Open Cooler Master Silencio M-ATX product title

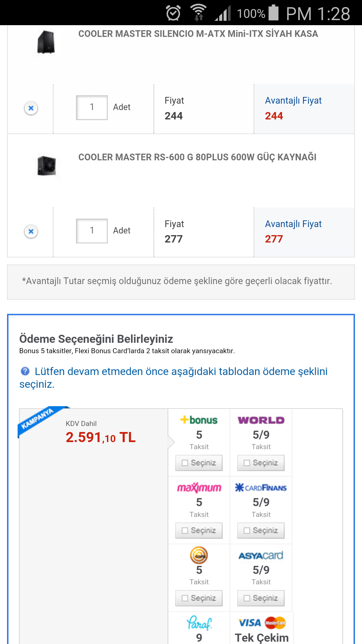click(198, 34)
